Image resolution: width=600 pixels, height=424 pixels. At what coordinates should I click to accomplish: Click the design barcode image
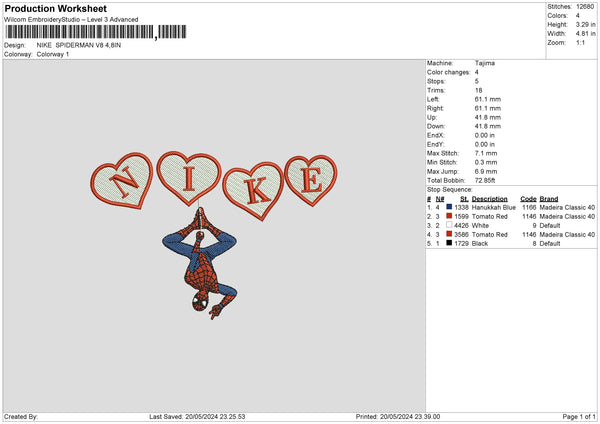pos(96,32)
